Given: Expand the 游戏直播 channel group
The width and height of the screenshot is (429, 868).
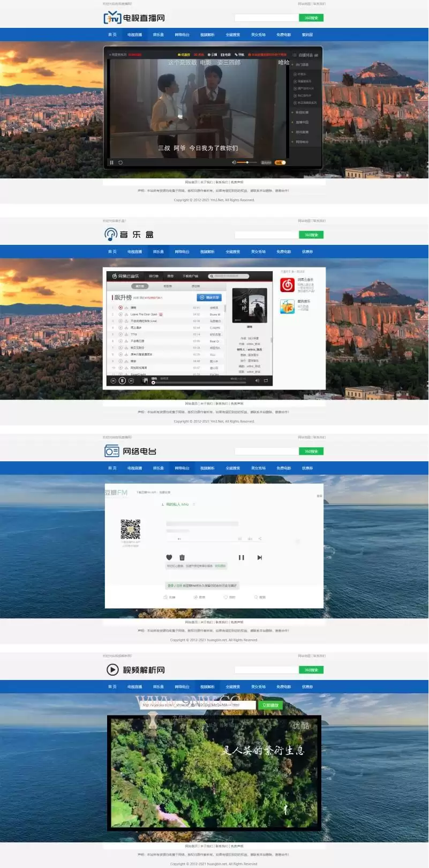Looking at the screenshot, I should [302, 132].
